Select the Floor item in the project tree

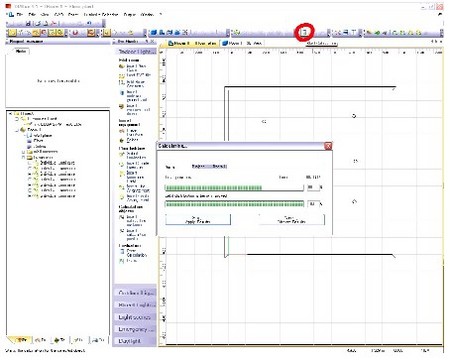[38, 141]
